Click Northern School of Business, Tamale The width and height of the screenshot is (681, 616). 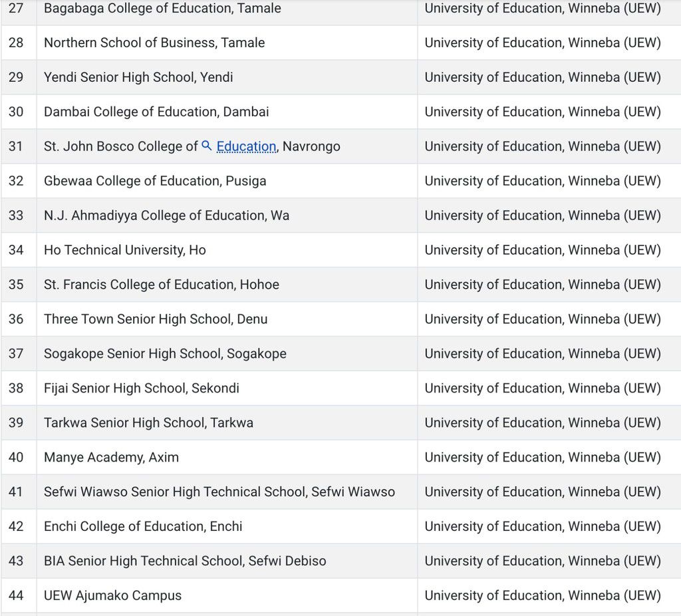click(x=154, y=43)
